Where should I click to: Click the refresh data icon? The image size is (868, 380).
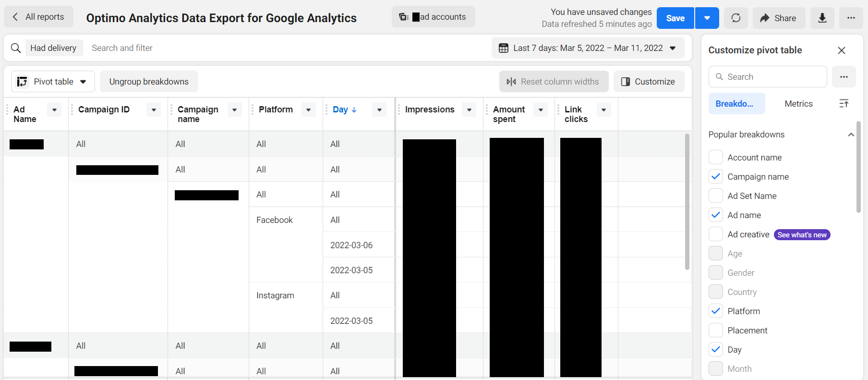[x=735, y=18]
